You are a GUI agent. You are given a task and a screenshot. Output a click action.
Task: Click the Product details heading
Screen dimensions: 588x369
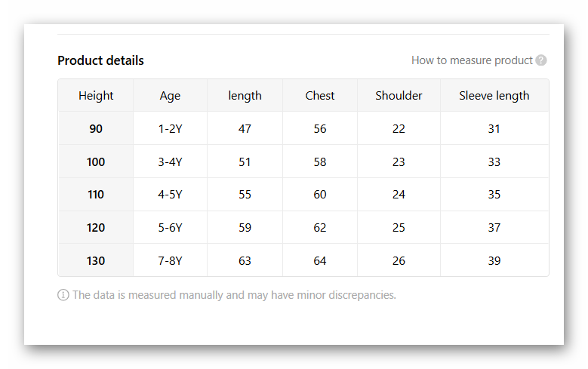[x=100, y=60]
